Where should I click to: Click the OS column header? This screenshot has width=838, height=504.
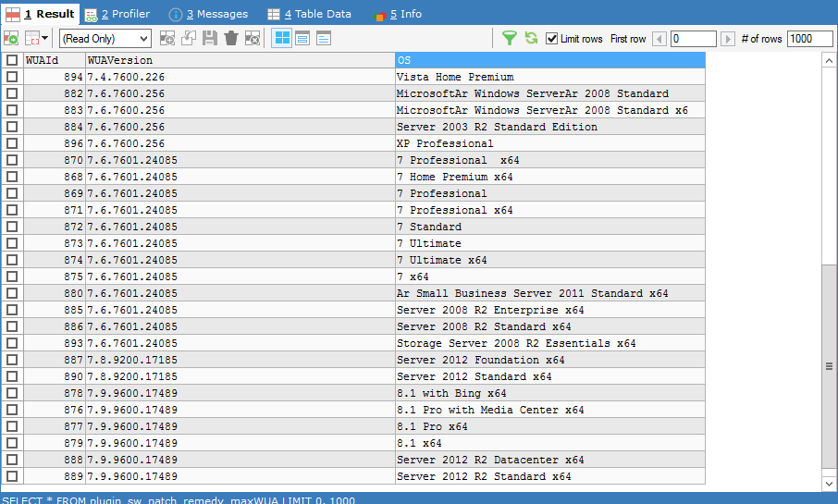(549, 60)
